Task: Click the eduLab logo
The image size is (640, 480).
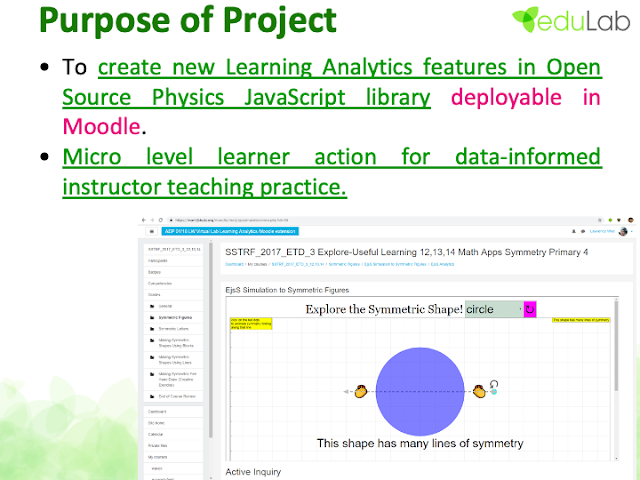Action: (x=571, y=20)
